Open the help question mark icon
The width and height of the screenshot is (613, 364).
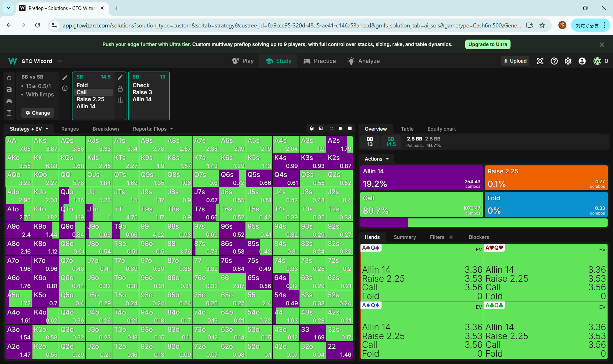[x=554, y=61]
